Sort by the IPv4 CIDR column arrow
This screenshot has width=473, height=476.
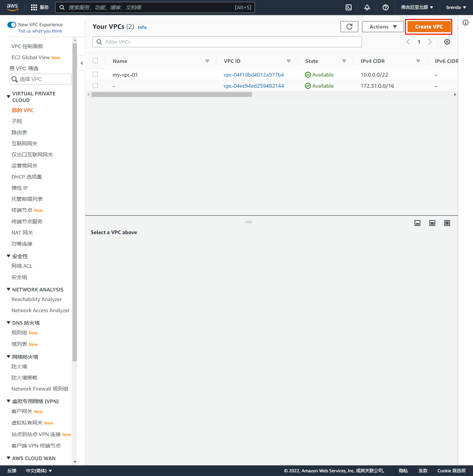pos(418,61)
